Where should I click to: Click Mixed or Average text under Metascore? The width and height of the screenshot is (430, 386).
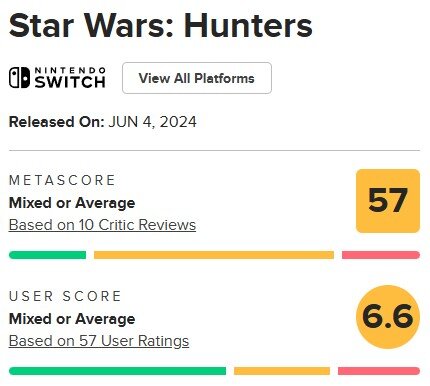[x=72, y=203]
